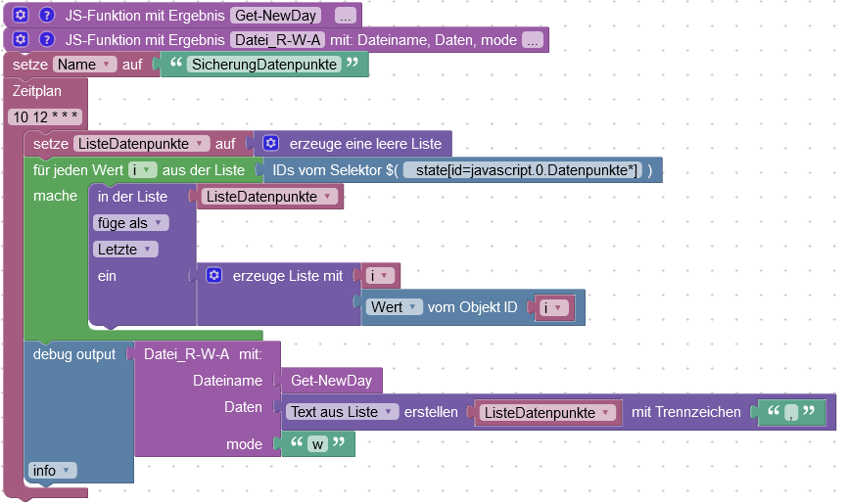
Task: Open the 'Wert' attribute dropdown
Action: [395, 307]
